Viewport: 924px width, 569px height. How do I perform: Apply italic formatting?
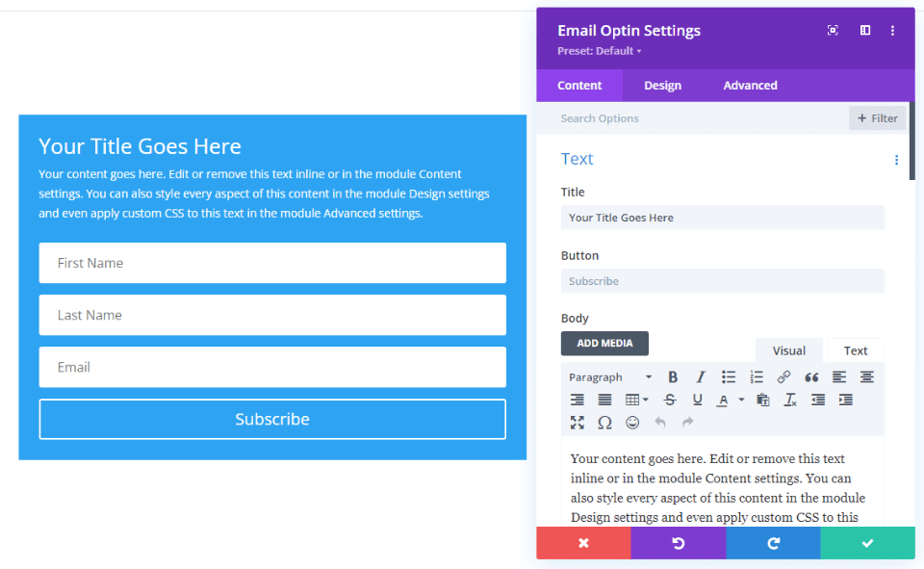pos(700,376)
